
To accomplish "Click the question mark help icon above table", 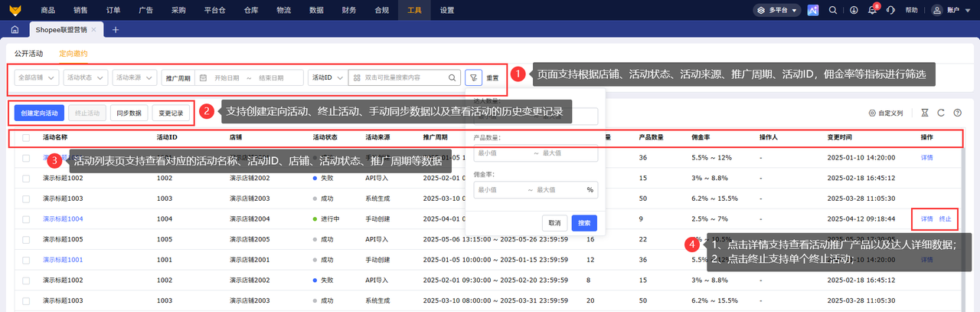I will [x=957, y=113].
